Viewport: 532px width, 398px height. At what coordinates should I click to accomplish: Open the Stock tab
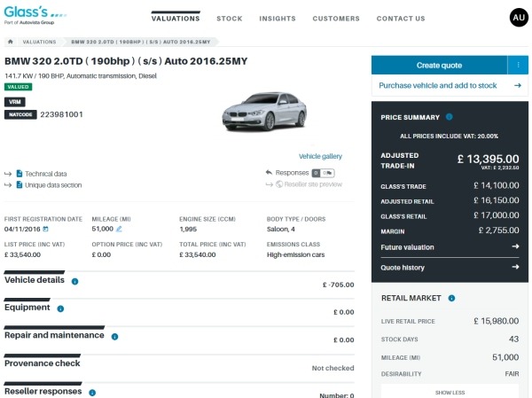tap(230, 19)
